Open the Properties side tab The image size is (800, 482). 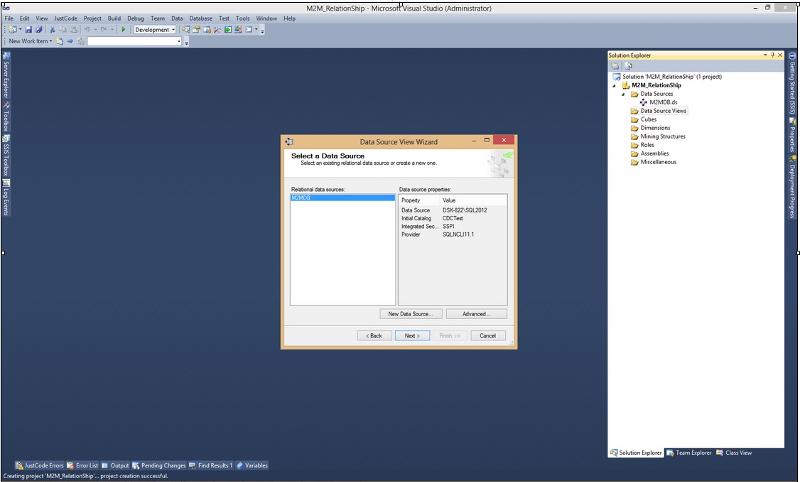tap(792, 135)
